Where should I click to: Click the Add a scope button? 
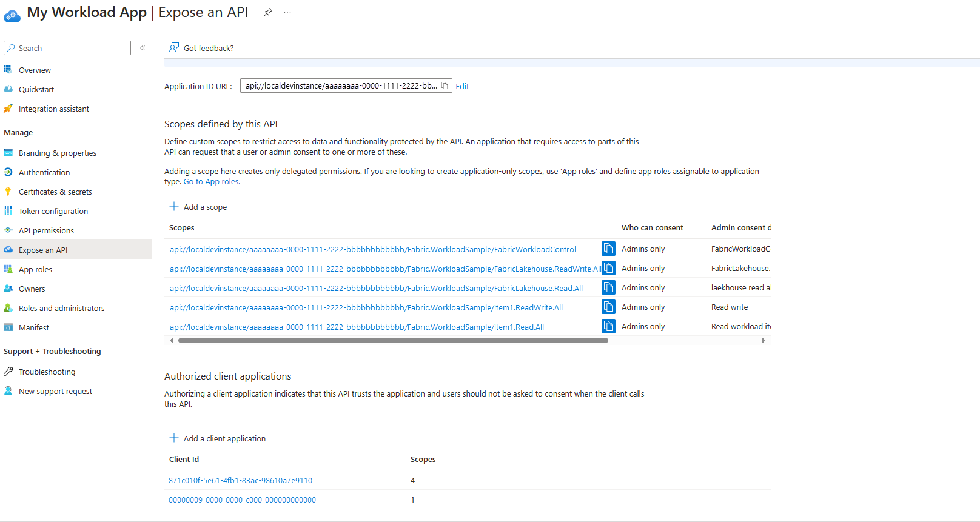point(198,207)
